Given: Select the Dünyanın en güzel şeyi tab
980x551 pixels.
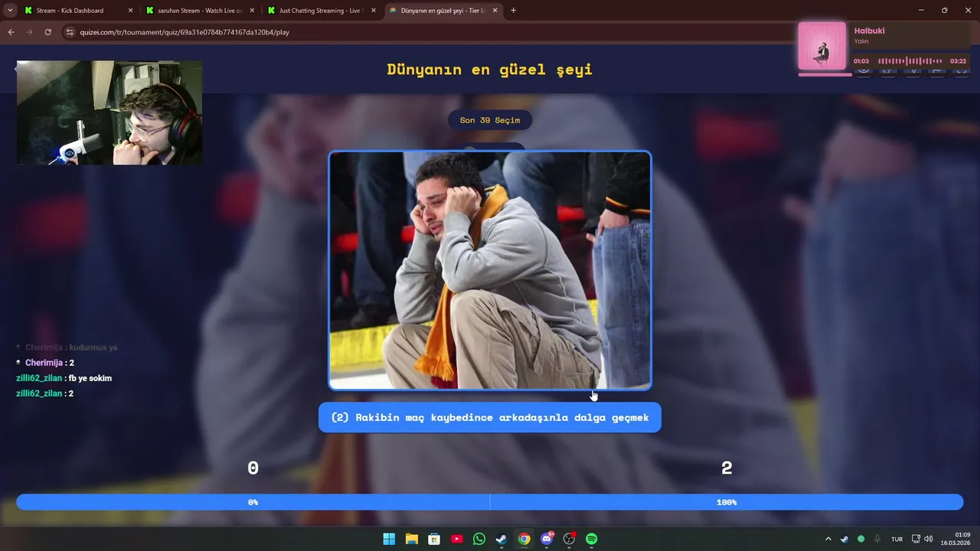Looking at the screenshot, I should coord(442,11).
